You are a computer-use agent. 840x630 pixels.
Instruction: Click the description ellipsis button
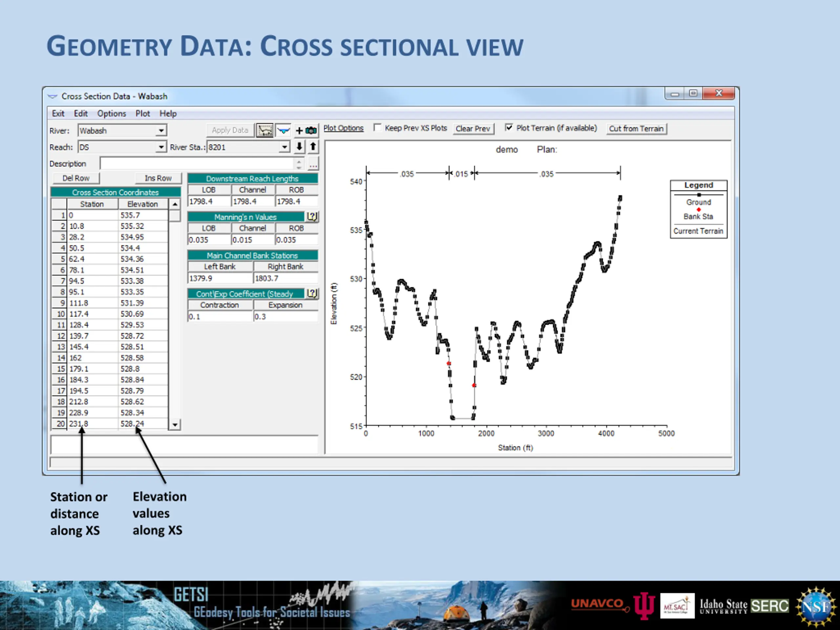(313, 164)
